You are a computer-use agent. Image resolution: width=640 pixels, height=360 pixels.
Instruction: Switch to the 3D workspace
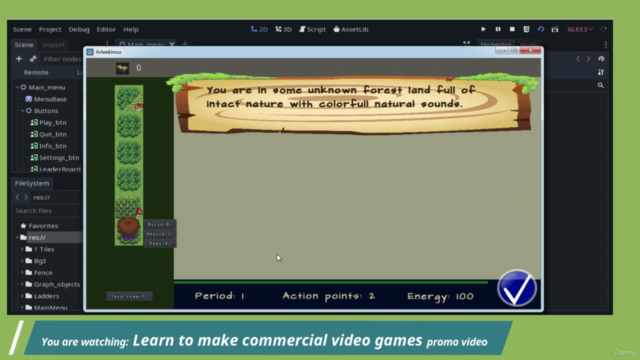click(283, 29)
